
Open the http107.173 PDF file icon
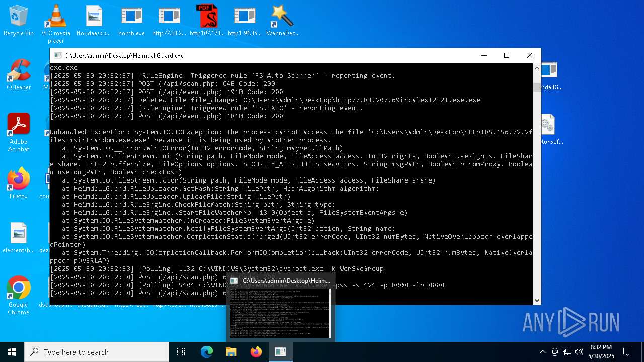click(x=207, y=21)
